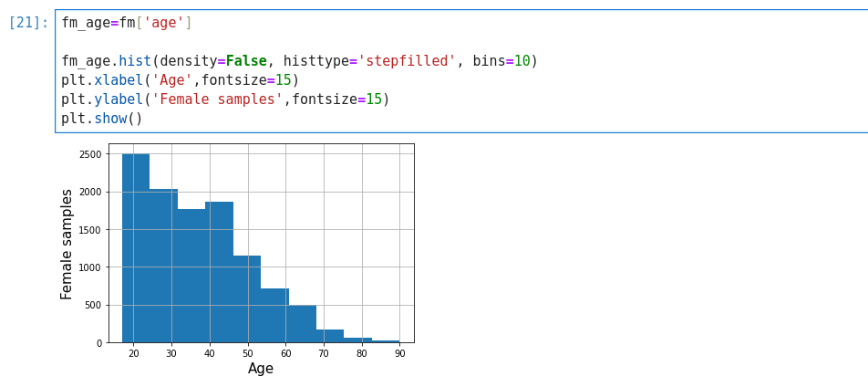Click the histogram bar just right of 60
The width and height of the screenshot is (868, 387).
(302, 324)
